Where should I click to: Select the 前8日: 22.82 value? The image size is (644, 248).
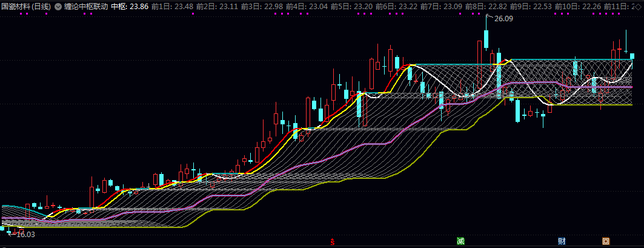(x=485, y=7)
